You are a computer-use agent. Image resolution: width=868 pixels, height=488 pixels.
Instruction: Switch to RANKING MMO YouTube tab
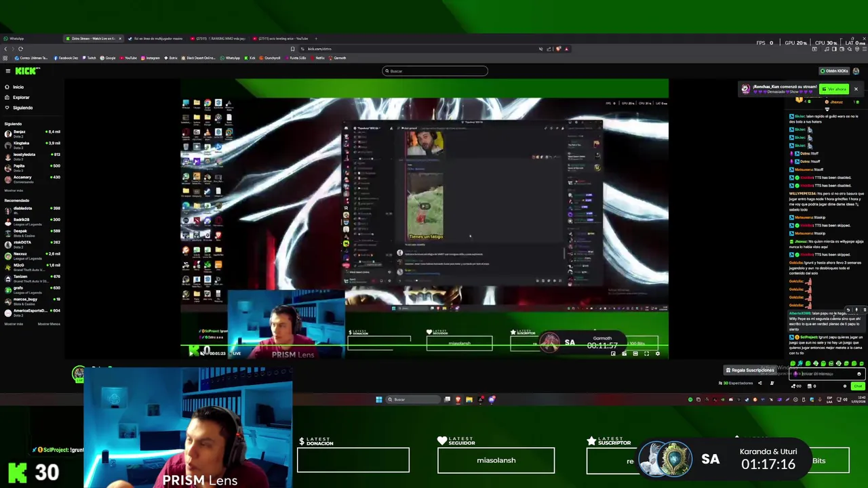click(218, 39)
